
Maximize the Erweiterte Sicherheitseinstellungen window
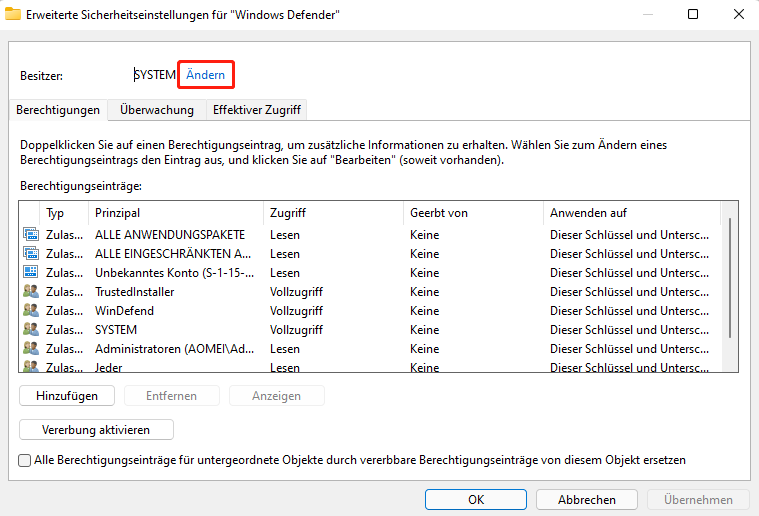(693, 14)
